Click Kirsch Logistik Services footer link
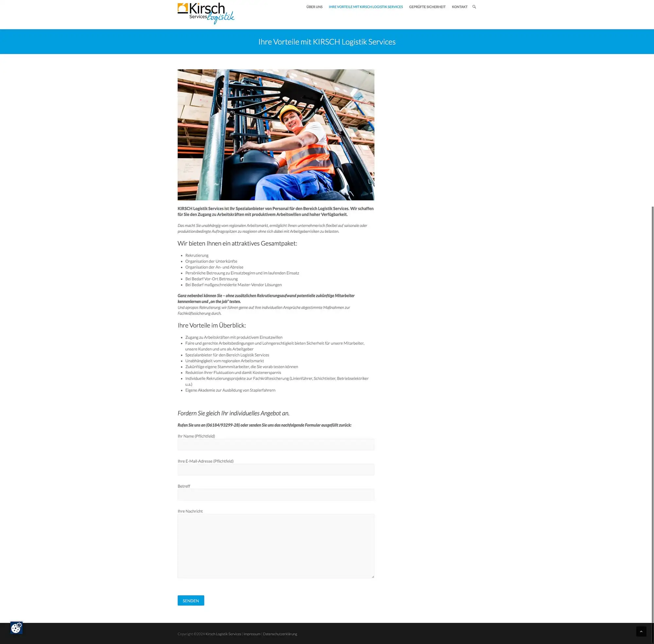Screen dimensions: 654x644 point(223,634)
